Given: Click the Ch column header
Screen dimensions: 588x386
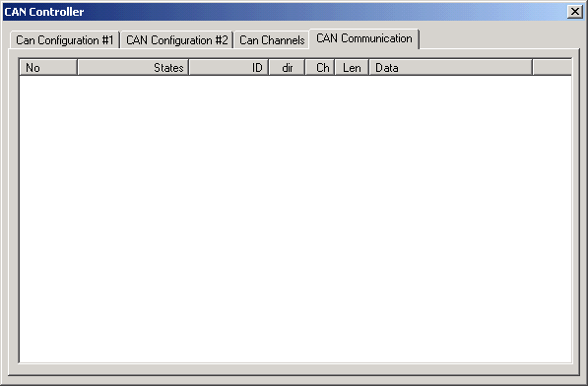Looking at the screenshot, I should pyautogui.click(x=320, y=68).
